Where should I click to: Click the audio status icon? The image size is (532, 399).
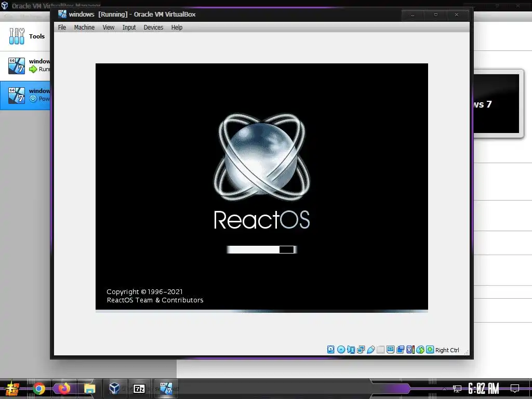tap(351, 350)
